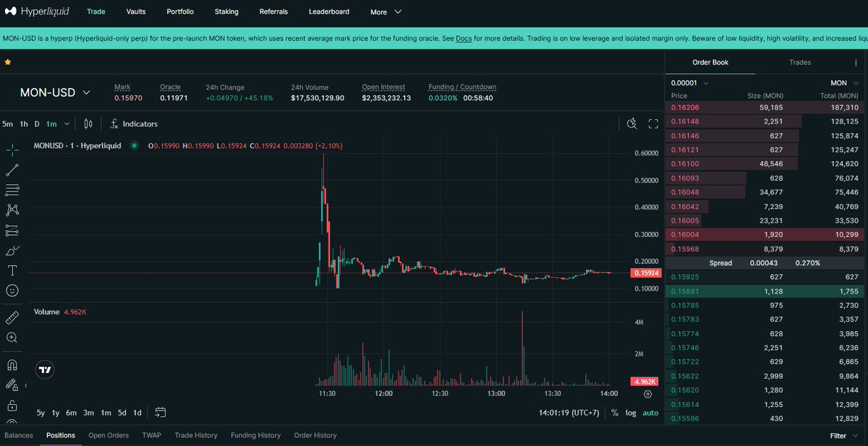This screenshot has height=446, width=868.
Task: Expand the More navigation menu
Action: [x=386, y=12]
